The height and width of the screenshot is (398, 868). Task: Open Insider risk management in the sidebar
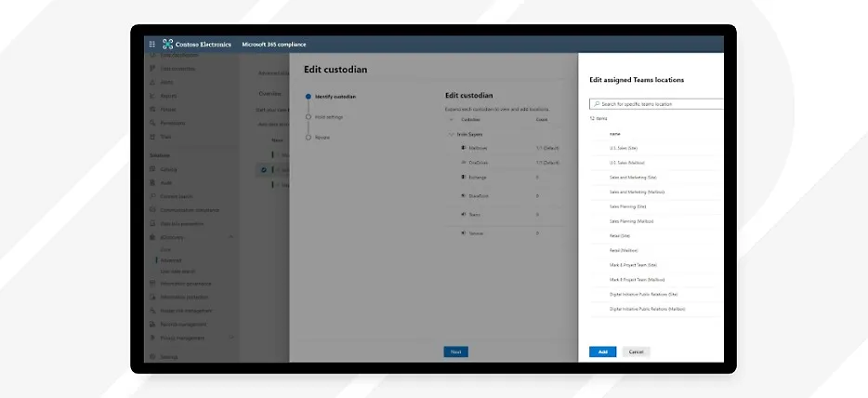click(186, 311)
